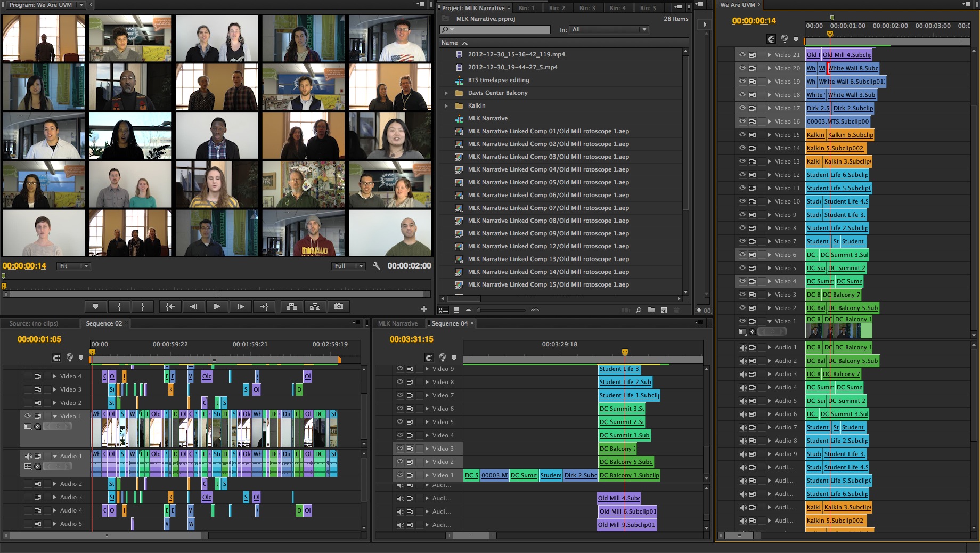Image resolution: width=980 pixels, height=553 pixels.
Task: Switch Project panel to Icon View
Action: (x=456, y=310)
